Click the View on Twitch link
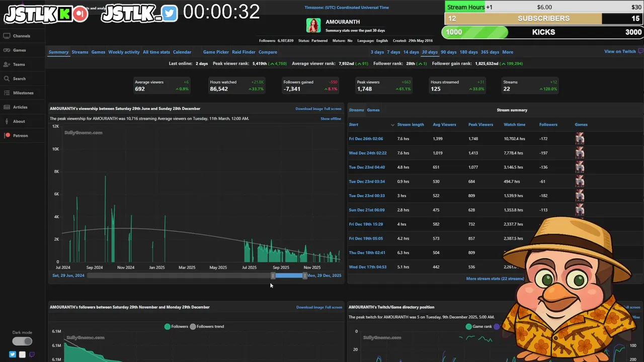The width and height of the screenshot is (644, 362). (x=620, y=51)
